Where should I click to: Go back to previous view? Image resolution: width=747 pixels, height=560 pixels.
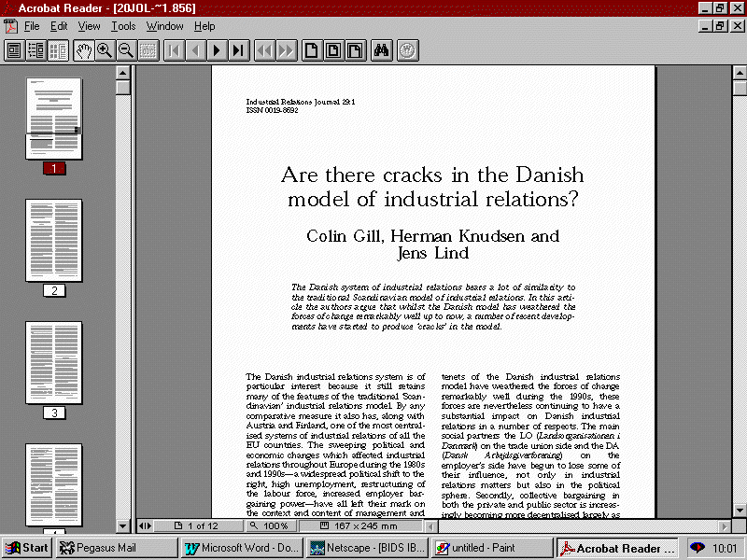[x=265, y=50]
